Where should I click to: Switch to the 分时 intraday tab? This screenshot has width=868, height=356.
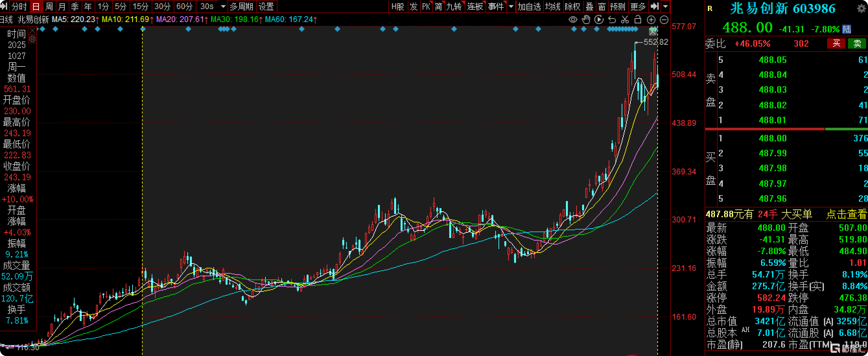pos(19,6)
